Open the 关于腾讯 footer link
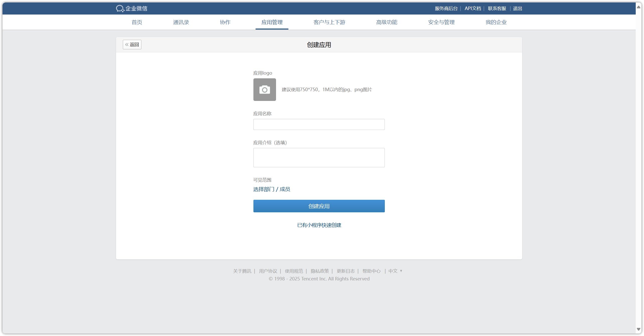Viewport: 644px width, 336px height. [242, 271]
